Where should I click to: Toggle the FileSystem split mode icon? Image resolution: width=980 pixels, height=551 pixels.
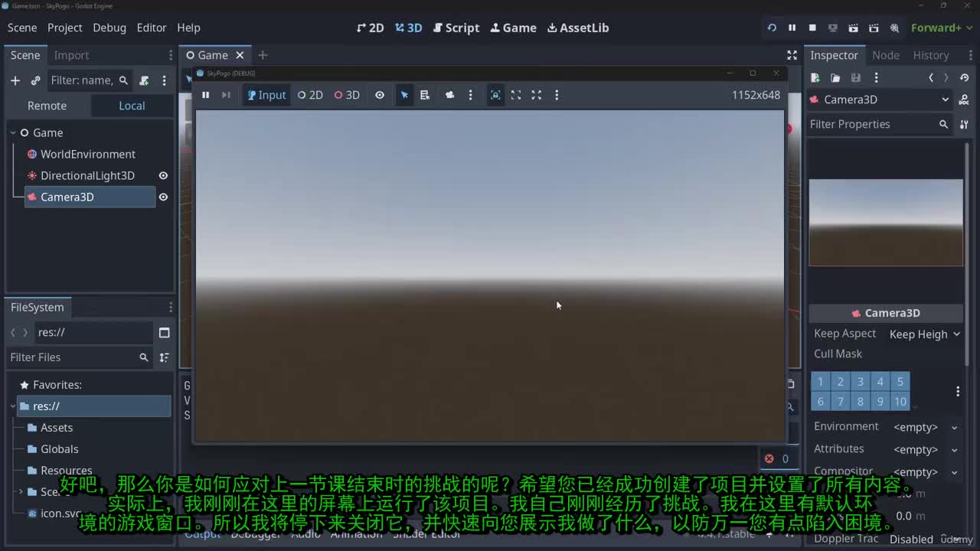164,333
